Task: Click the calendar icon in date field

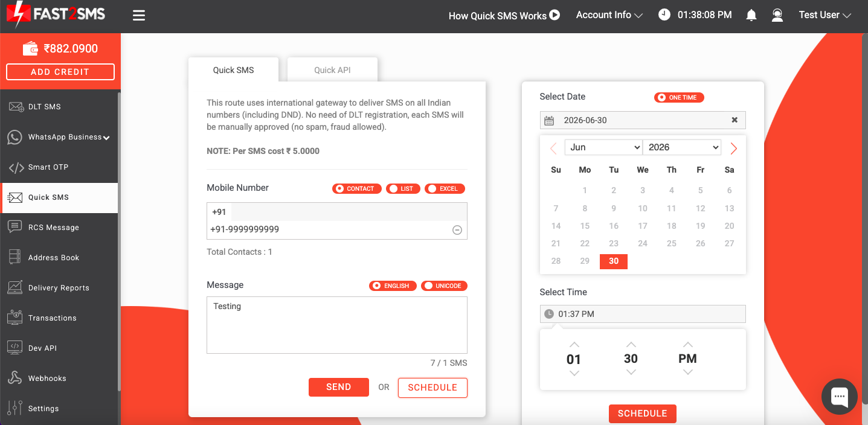Action: pos(549,121)
